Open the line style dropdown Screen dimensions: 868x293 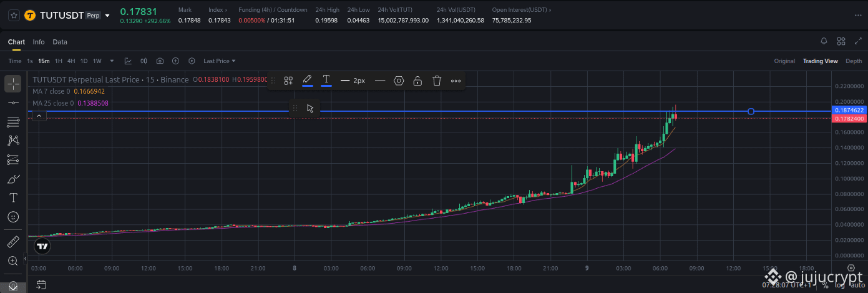click(380, 81)
